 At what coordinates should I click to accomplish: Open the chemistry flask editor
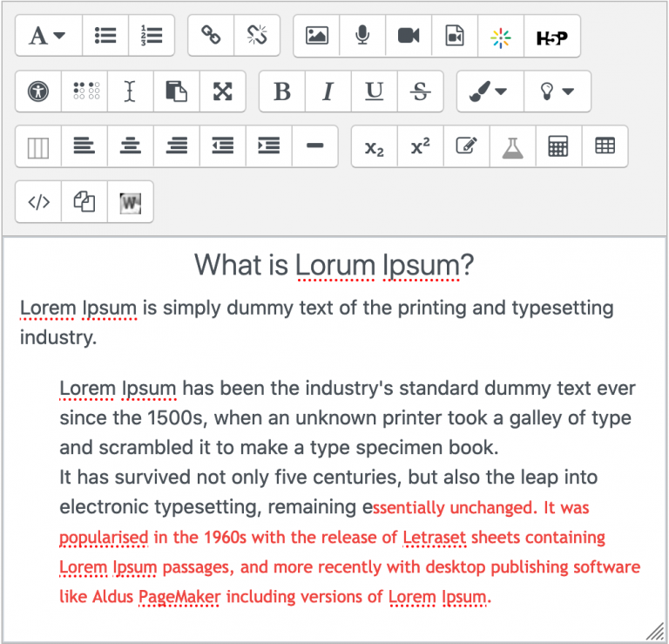[513, 146]
